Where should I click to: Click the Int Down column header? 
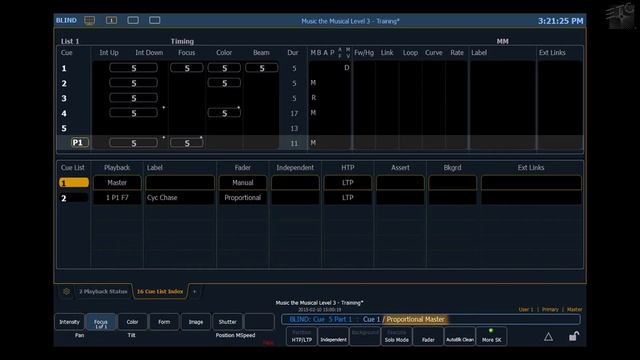point(149,53)
